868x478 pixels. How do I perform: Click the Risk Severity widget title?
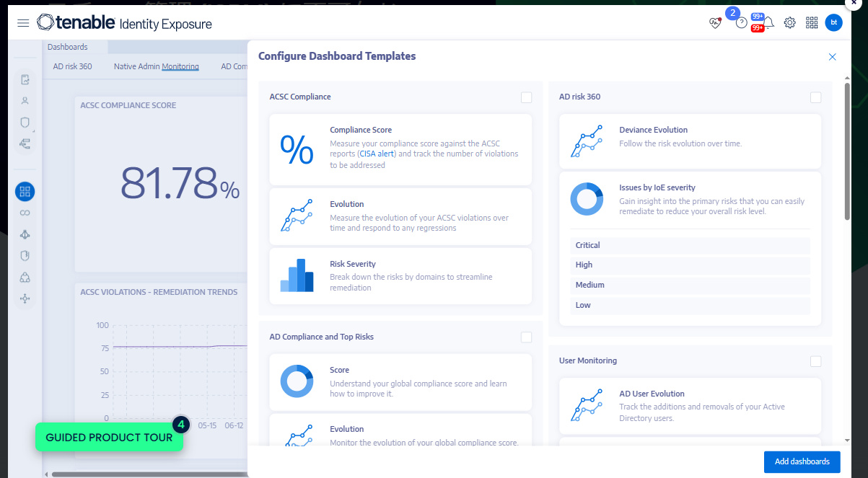tap(353, 265)
